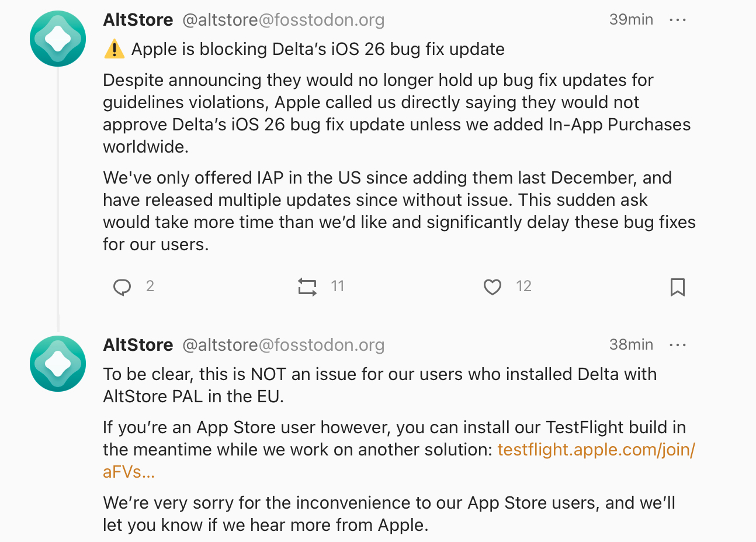Image resolution: width=756 pixels, height=542 pixels.
Task: Favorite the first AltStore post with the heart
Action: coord(493,287)
